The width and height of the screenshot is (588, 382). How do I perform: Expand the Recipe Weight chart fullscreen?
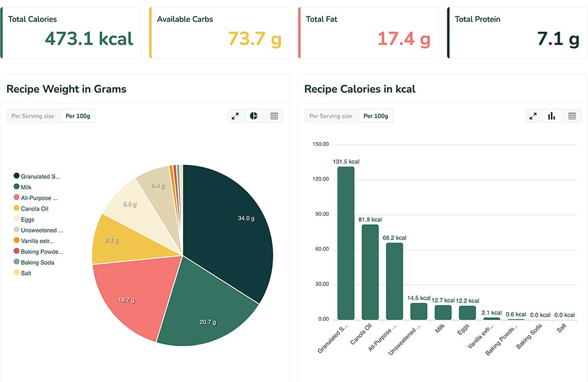(x=235, y=116)
